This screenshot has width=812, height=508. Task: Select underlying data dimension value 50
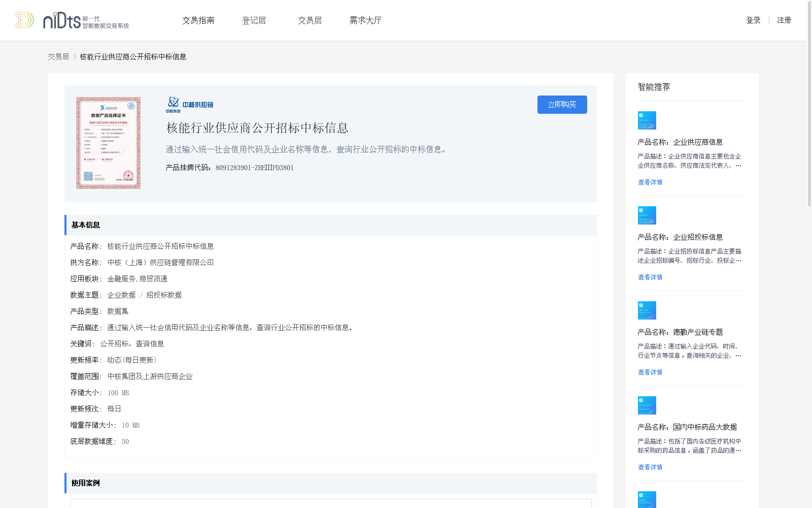(125, 441)
